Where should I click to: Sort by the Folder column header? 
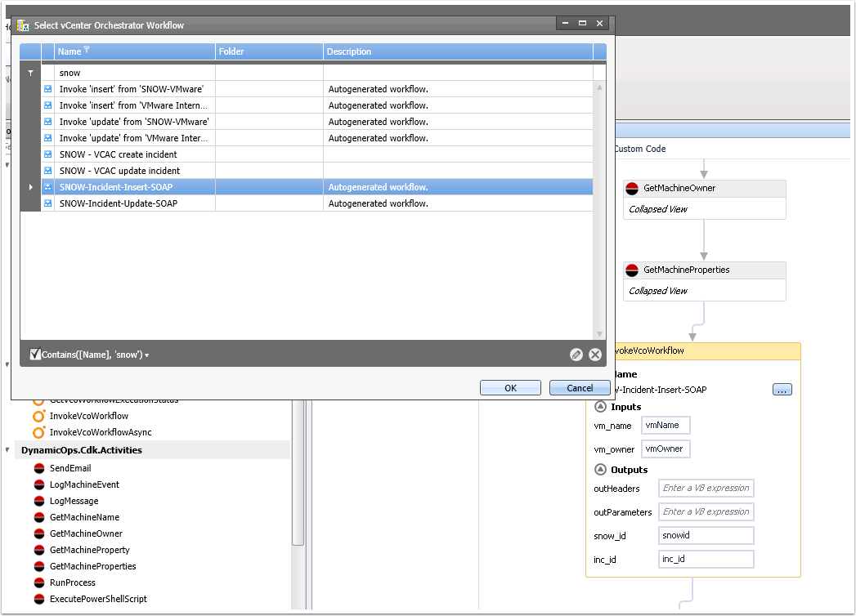tap(269, 51)
